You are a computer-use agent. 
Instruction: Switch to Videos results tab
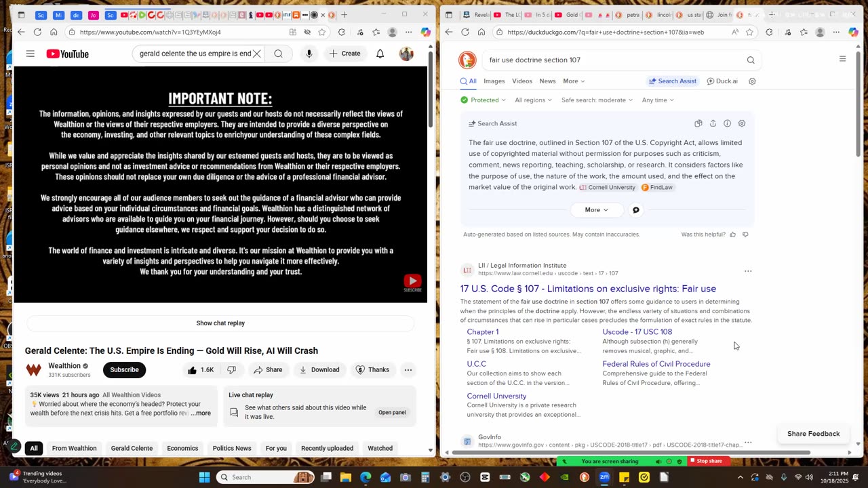pos(522,81)
